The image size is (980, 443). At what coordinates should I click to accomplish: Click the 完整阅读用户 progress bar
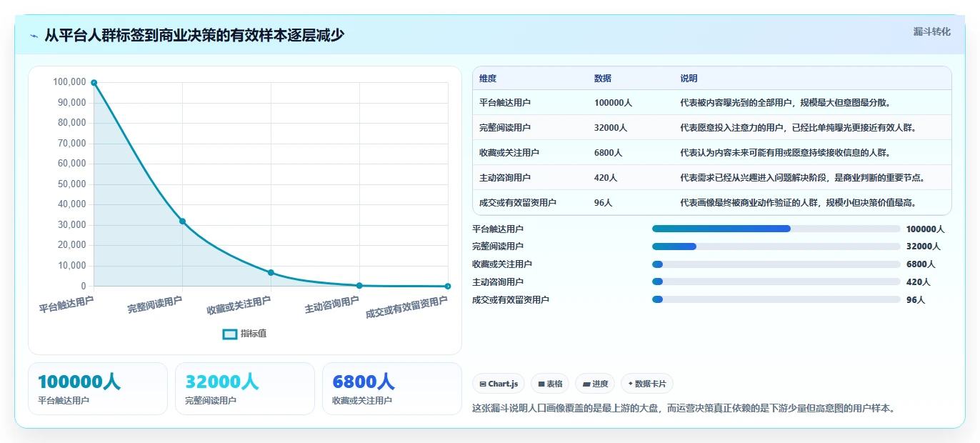[776, 247]
